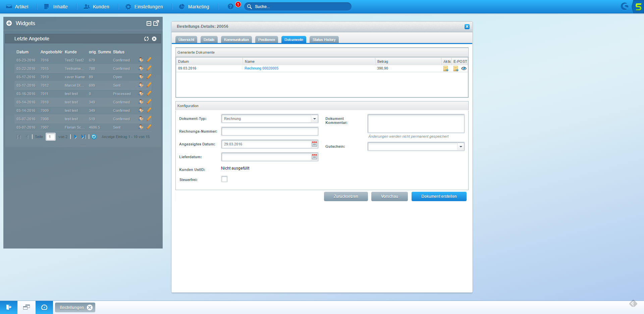644x314 pixels.
Task: Edit offer 7015 with pencil icon
Action: tap(149, 68)
